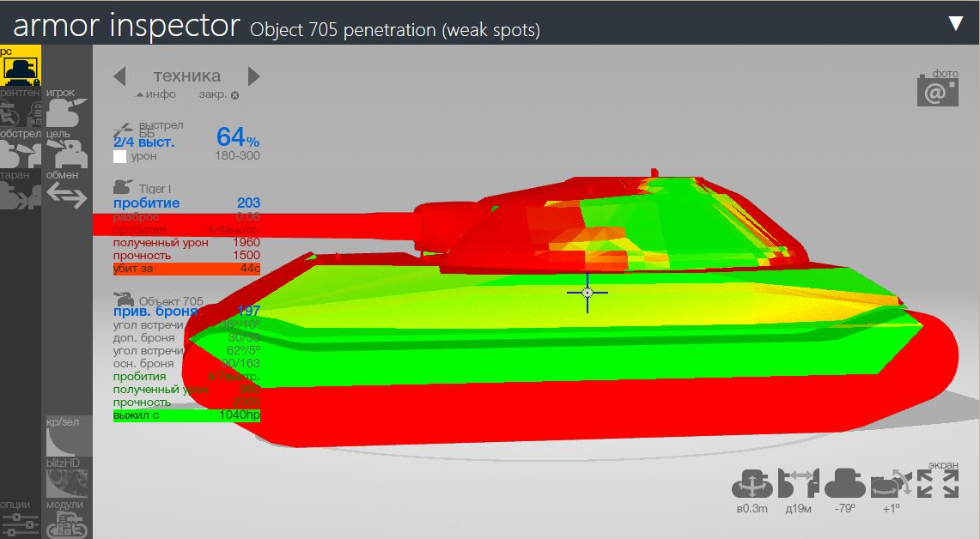Image resolution: width=980 pixels, height=539 pixels.
Task: Adjust view height icon labeled в0.3m
Action: coord(752,485)
